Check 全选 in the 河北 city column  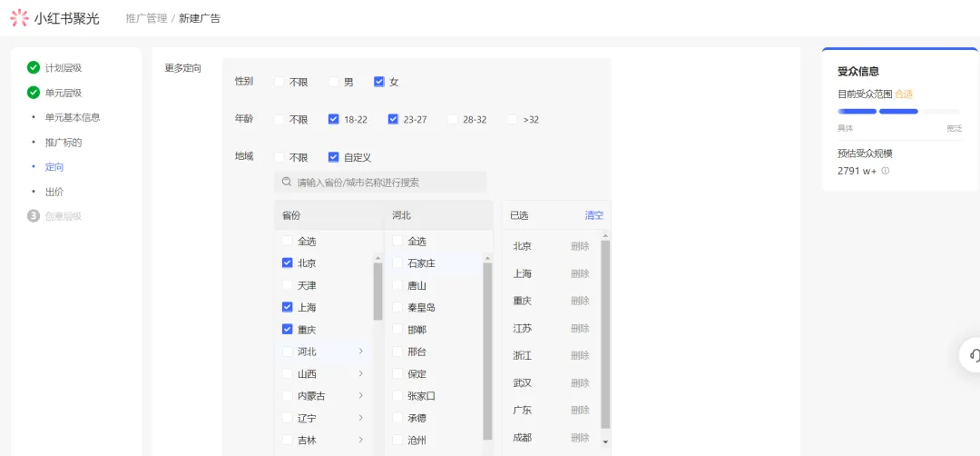pyautogui.click(x=397, y=241)
